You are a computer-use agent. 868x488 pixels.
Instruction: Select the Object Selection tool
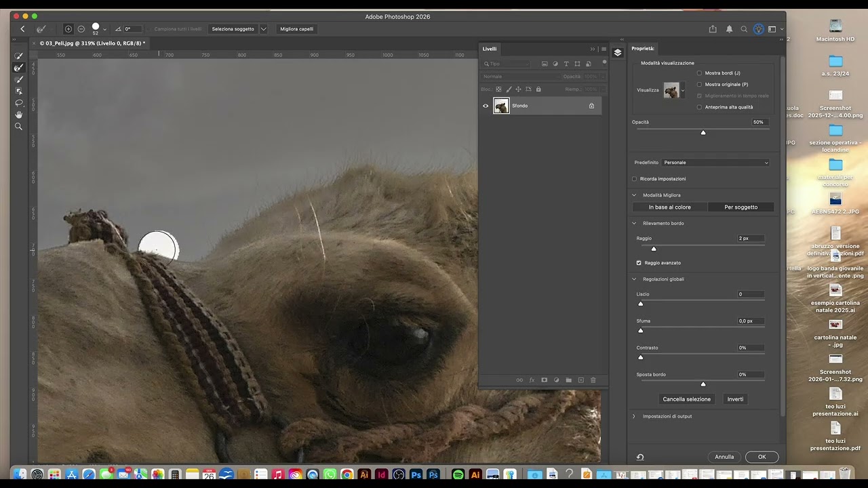(19, 91)
